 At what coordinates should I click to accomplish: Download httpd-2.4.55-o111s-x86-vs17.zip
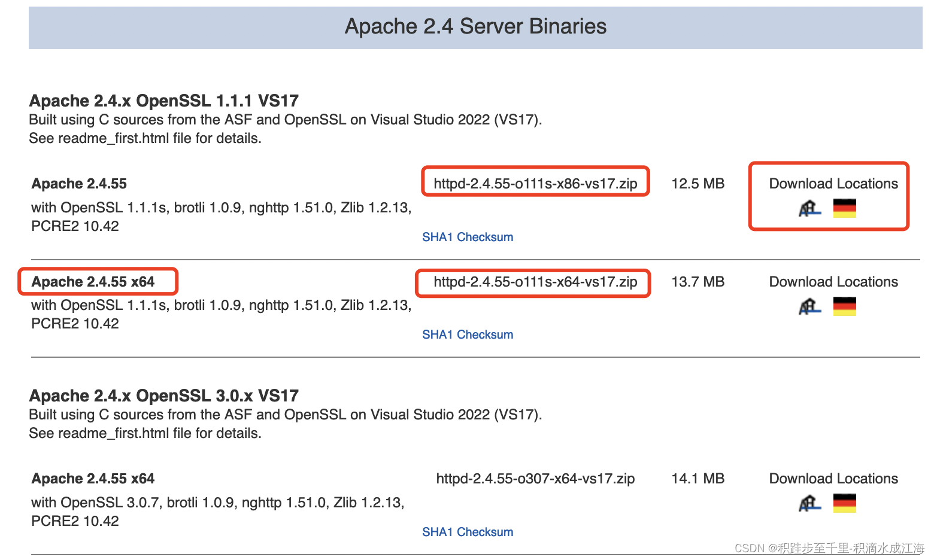point(535,184)
